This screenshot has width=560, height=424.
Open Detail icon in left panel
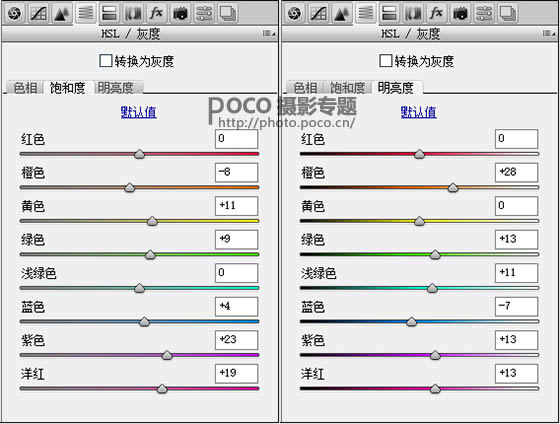[x=62, y=13]
